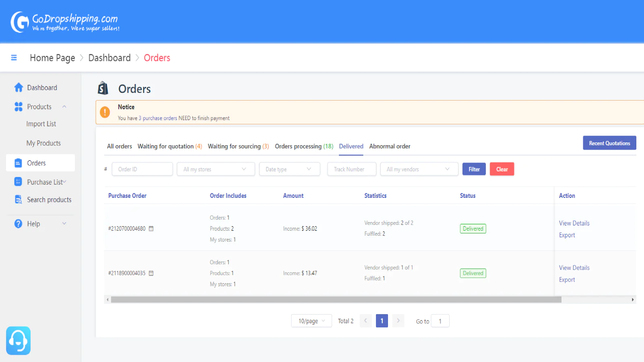Click the Shopify bag icon beside Orders title
The image size is (644, 362).
coord(103,88)
